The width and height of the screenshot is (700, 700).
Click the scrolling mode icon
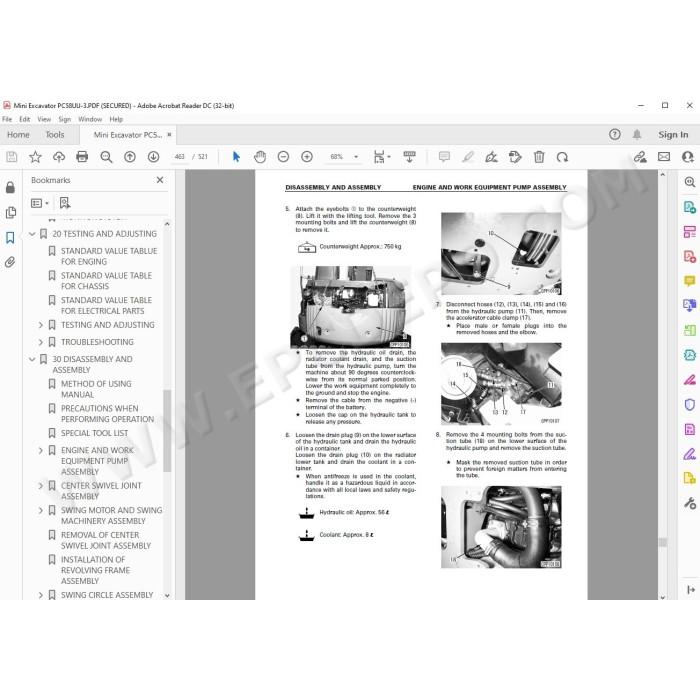coord(409,157)
